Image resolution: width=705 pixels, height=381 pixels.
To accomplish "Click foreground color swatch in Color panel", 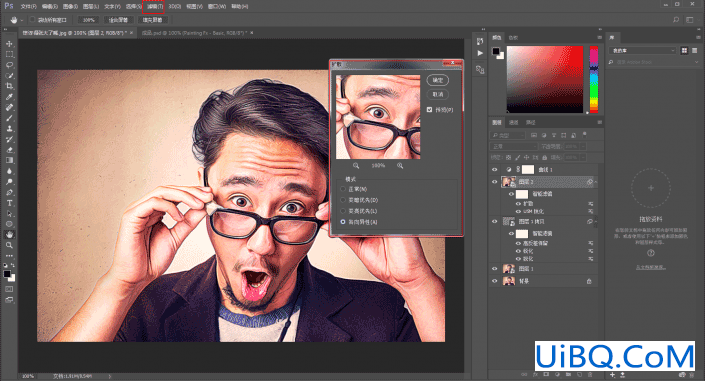I will pyautogui.click(x=495, y=51).
